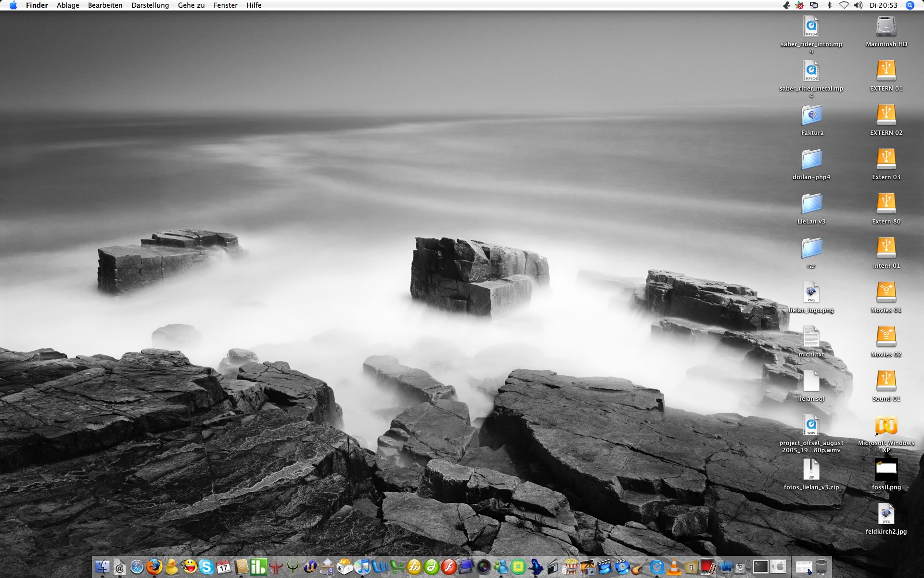The height and width of the screenshot is (578, 924).
Task: Select the Macintosh HD drive icon
Action: click(886, 26)
